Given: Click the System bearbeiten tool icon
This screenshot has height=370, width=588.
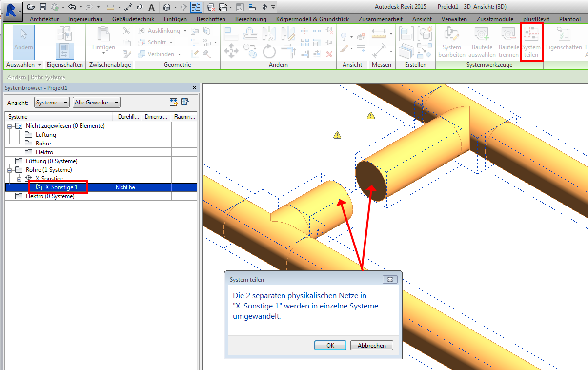Looking at the screenshot, I should [x=451, y=35].
